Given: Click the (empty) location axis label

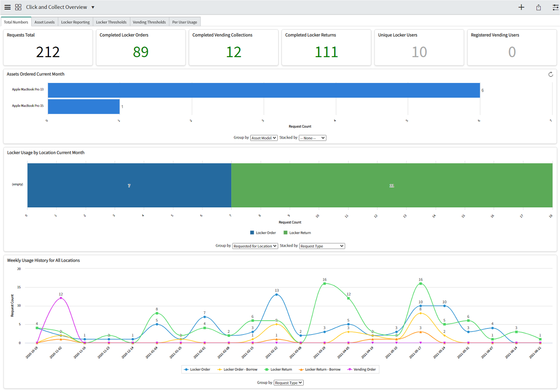Looking at the screenshot, I should click(17, 184).
